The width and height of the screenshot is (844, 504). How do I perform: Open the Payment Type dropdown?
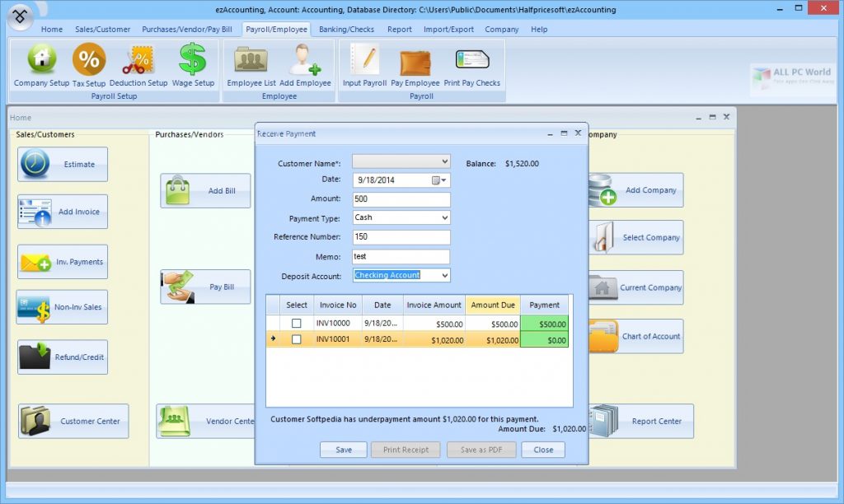point(444,218)
